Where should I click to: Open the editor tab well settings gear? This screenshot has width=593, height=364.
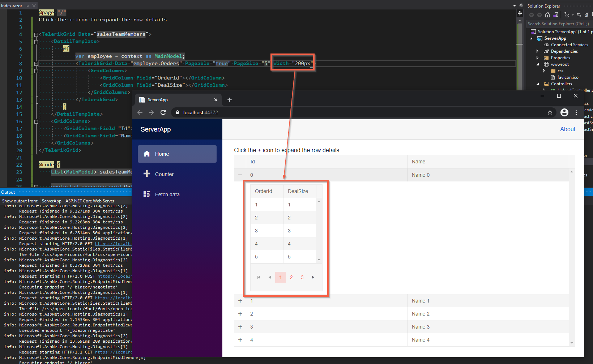pyautogui.click(x=521, y=5)
